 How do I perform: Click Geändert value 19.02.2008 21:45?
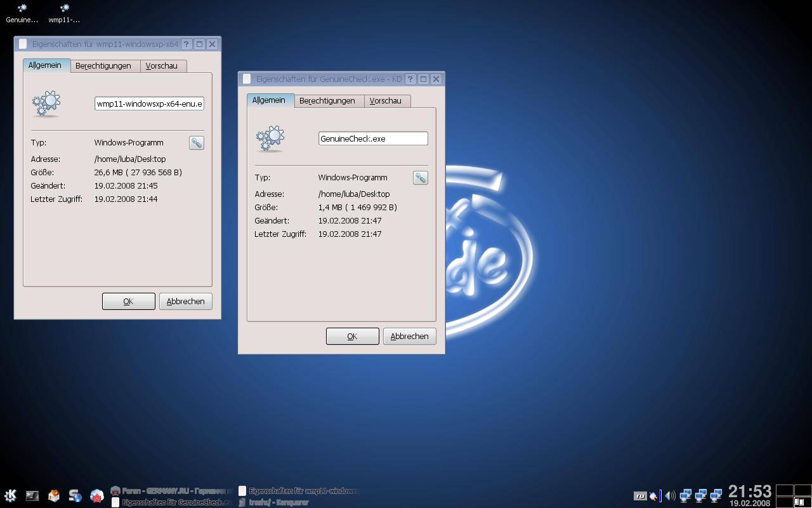tap(126, 186)
